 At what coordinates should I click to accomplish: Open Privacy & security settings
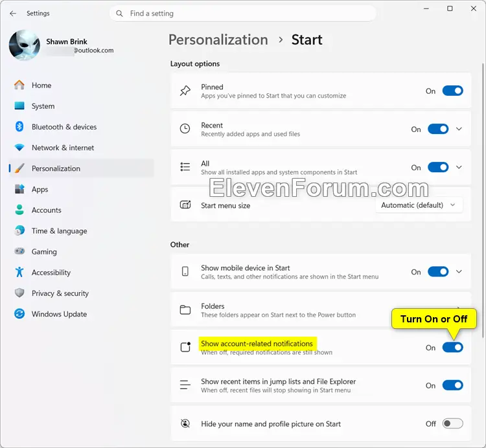tap(82, 293)
